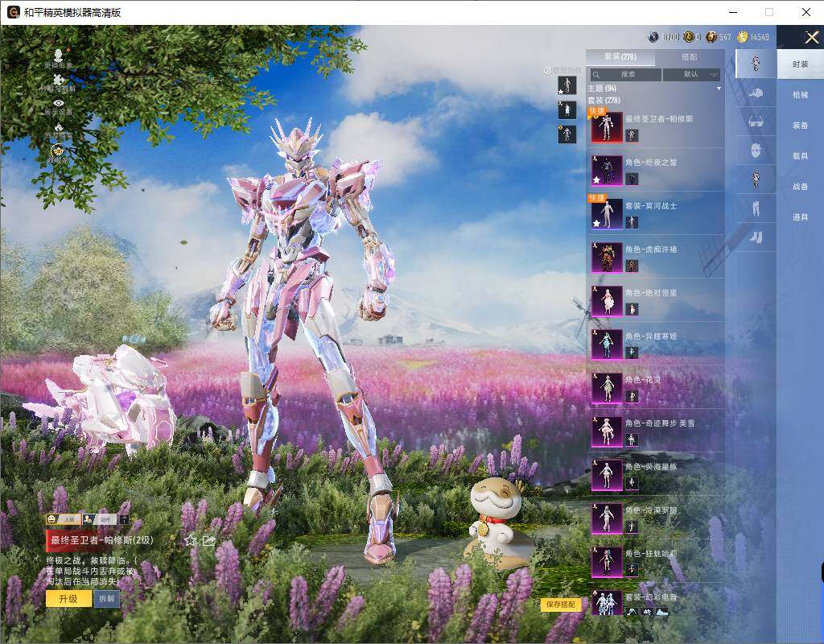Open the 分解与拆解 puzzle-piece icon
Viewport: 824px width, 644px height.
[x=58, y=80]
